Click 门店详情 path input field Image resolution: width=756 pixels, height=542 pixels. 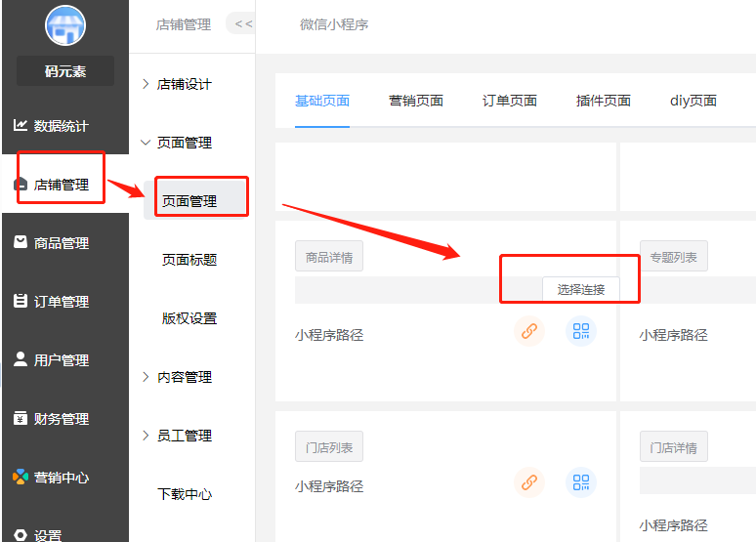click(697, 480)
